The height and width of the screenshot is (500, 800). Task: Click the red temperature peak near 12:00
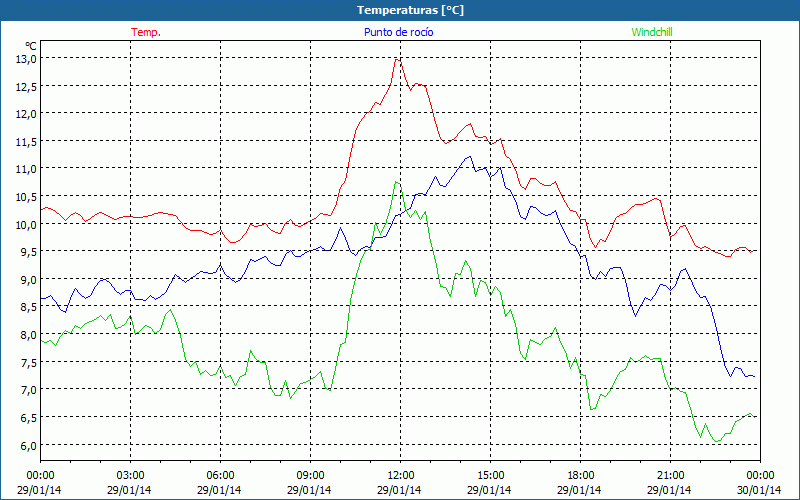[x=397, y=60]
